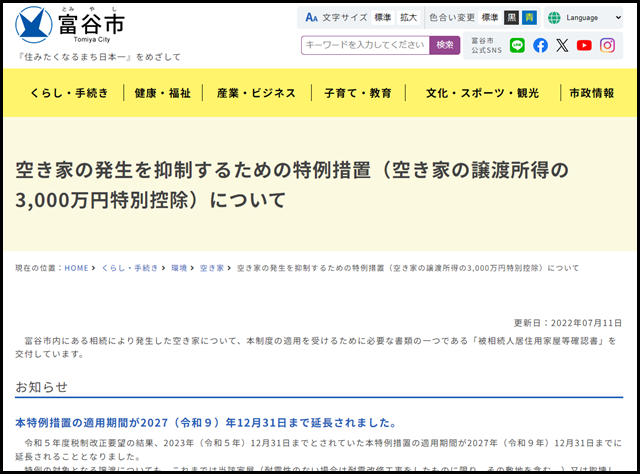Viewport: 640px width, 474px height.
Task: Click the purple 検索 search button
Action: (x=444, y=45)
